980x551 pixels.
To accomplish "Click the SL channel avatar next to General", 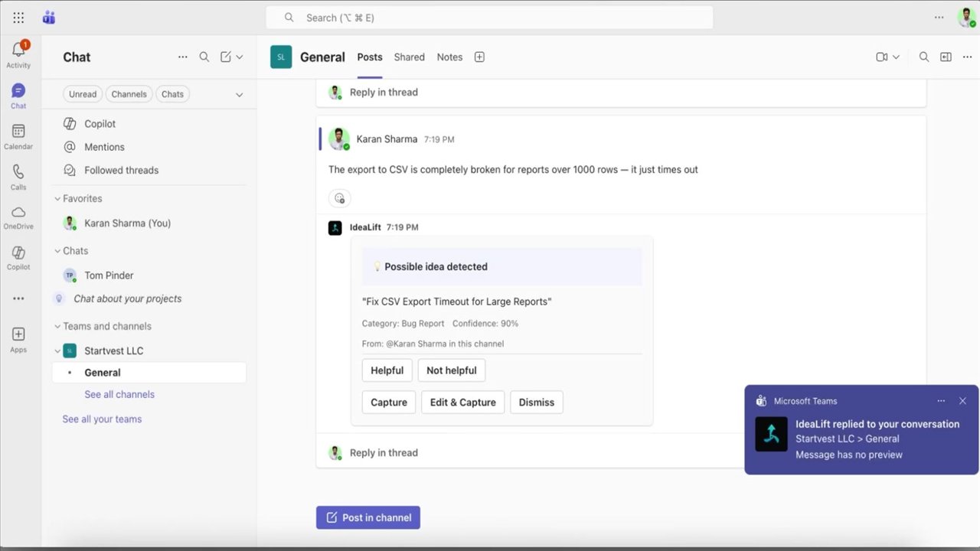I will (281, 57).
